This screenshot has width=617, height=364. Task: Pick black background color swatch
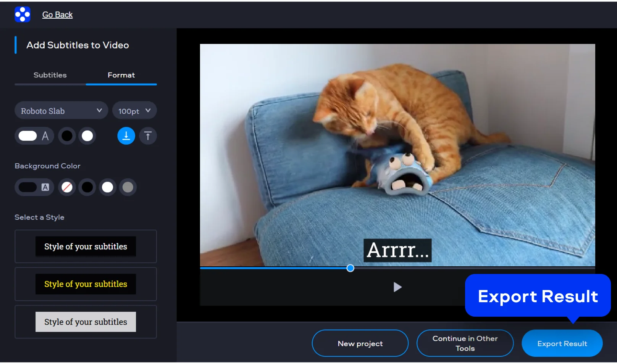(x=87, y=187)
